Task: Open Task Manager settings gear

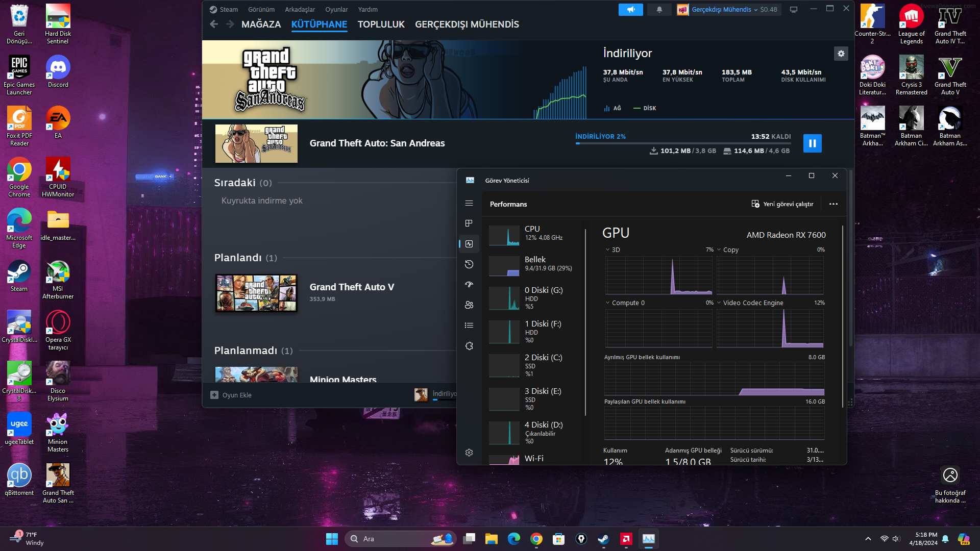Action: point(469,453)
